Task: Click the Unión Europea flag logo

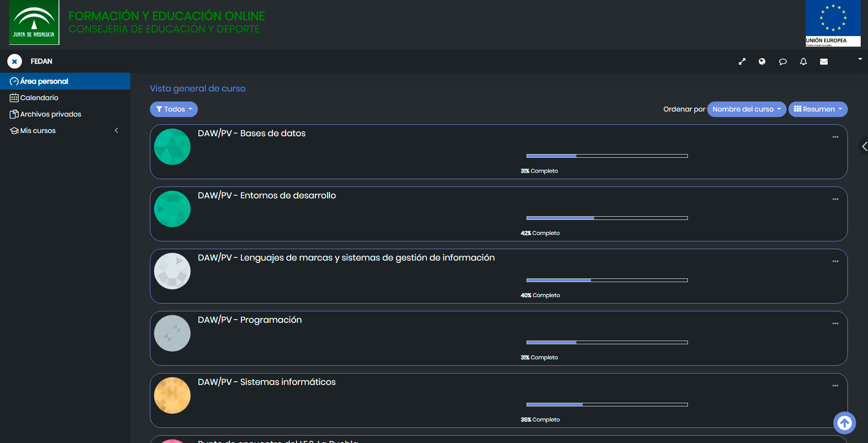Action: pyautogui.click(x=833, y=23)
